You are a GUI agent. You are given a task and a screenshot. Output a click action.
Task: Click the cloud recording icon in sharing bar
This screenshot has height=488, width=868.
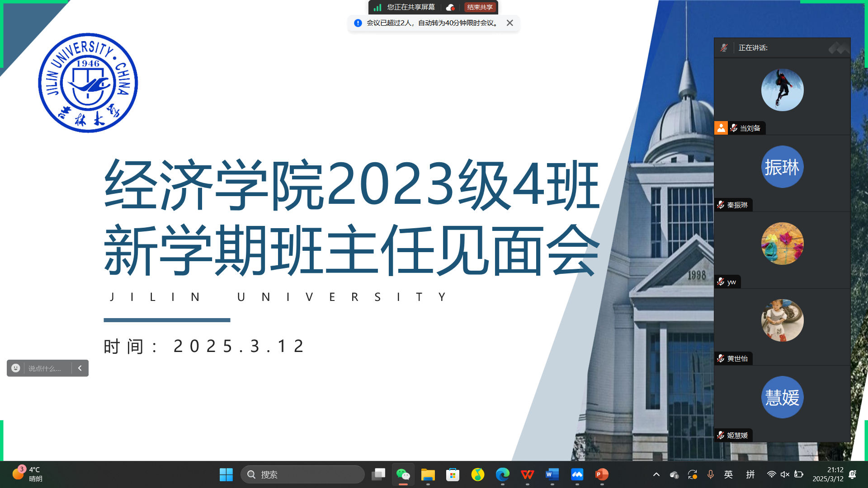point(450,7)
